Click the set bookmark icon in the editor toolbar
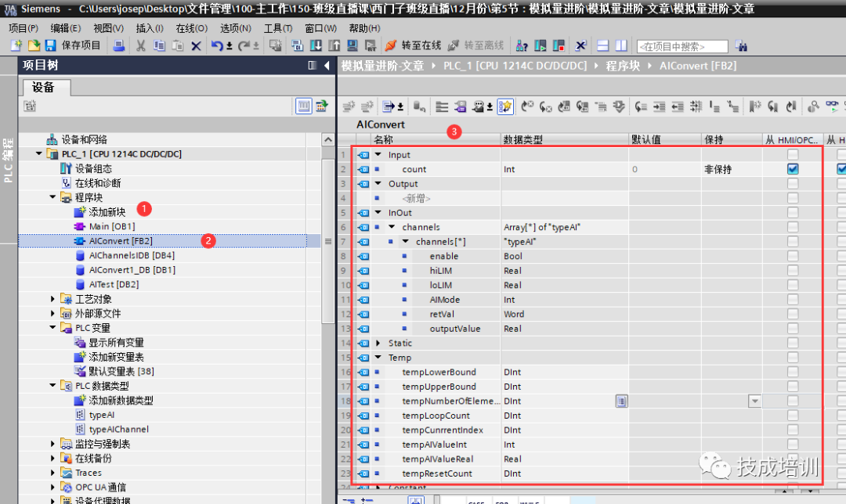 pyautogui.click(x=755, y=106)
